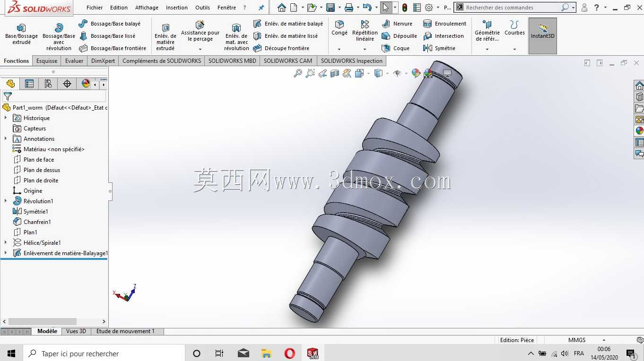Choose Bossage/Base balayé feature

point(109,24)
